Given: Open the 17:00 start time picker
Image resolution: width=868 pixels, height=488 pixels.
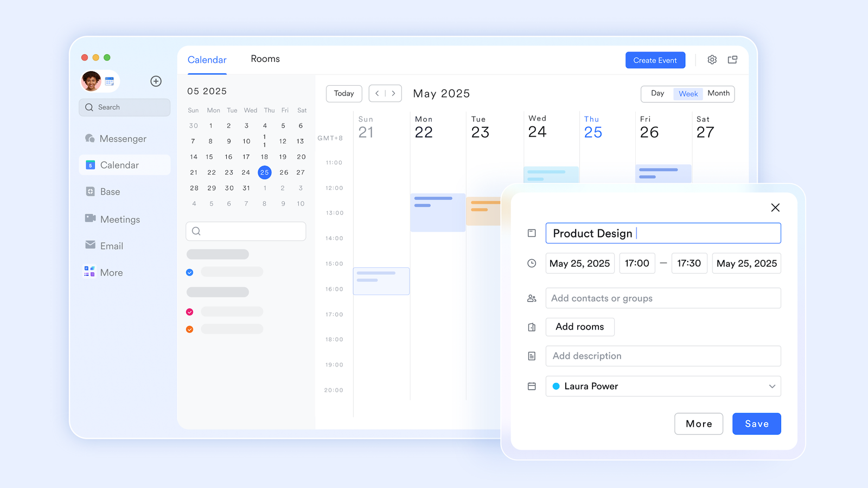Looking at the screenshot, I should point(637,264).
